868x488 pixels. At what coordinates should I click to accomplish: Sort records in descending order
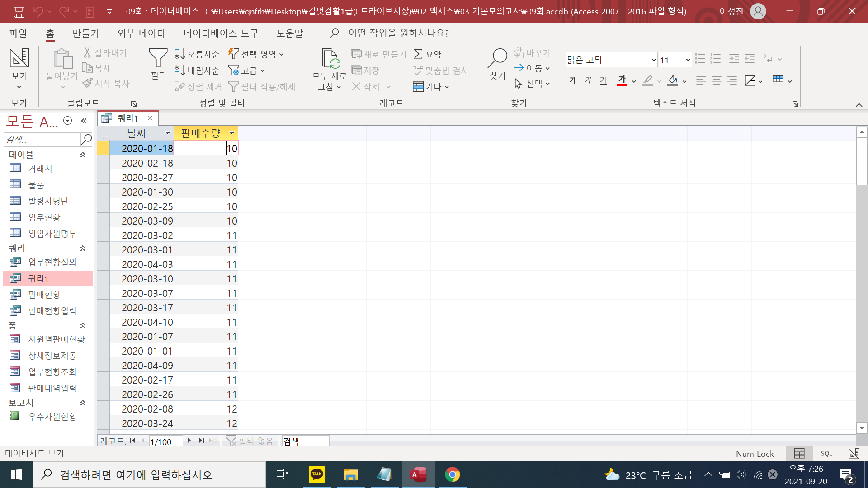point(197,70)
